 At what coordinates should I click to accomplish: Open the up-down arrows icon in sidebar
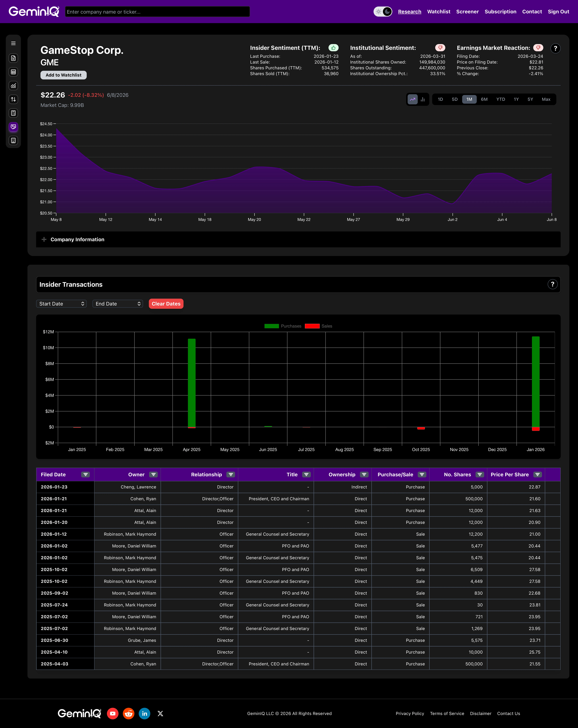pyautogui.click(x=13, y=99)
